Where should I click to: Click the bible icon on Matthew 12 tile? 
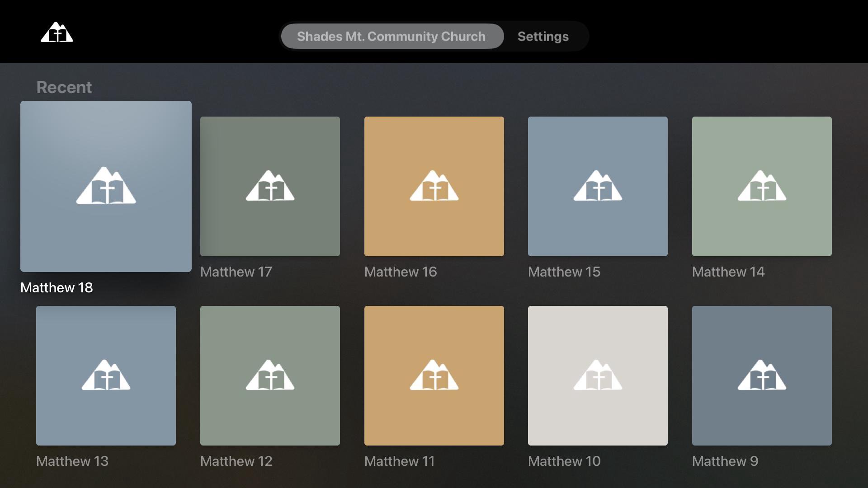(x=270, y=375)
